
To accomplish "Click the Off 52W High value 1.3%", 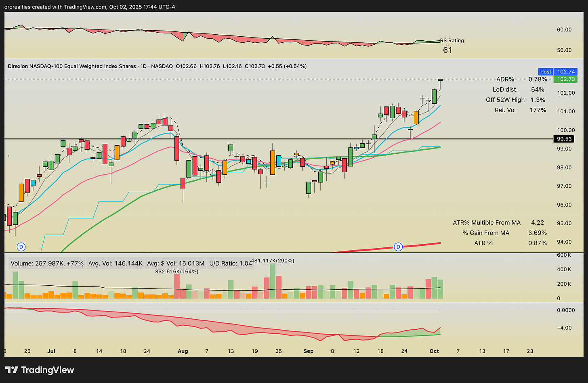I will [538, 100].
